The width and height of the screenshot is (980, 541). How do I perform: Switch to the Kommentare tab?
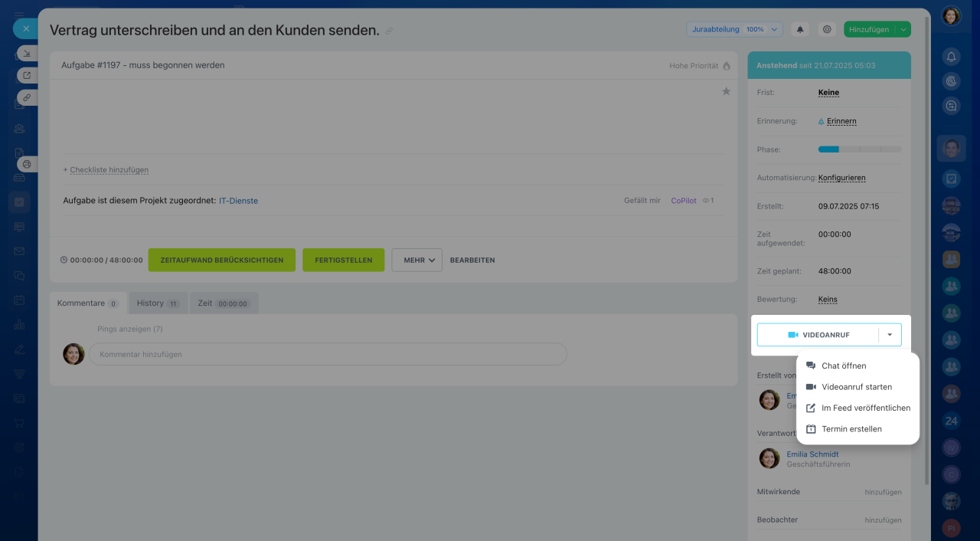tap(87, 303)
